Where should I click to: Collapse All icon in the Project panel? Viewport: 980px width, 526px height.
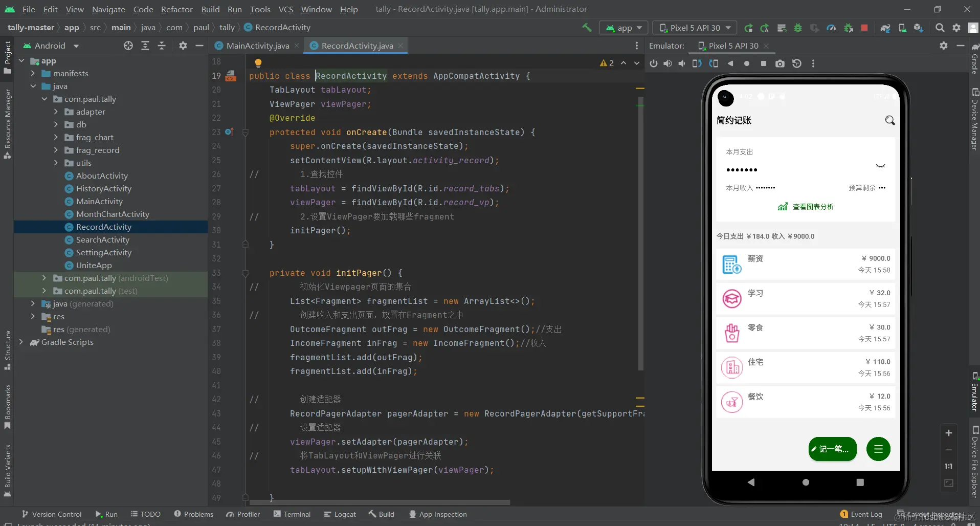coord(162,46)
